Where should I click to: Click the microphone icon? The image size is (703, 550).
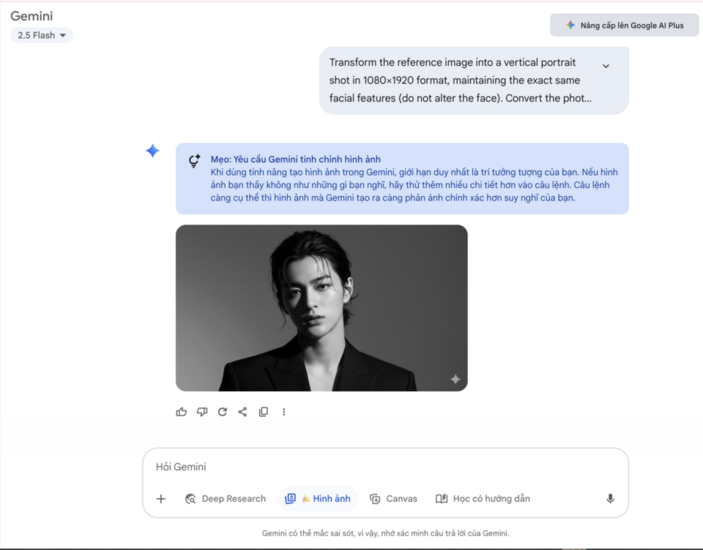610,499
